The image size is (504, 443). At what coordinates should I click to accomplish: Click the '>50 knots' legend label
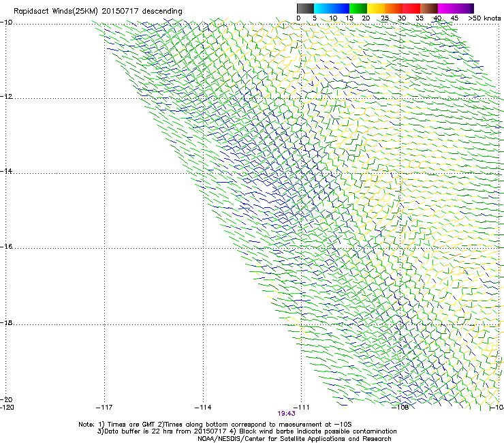(x=484, y=18)
